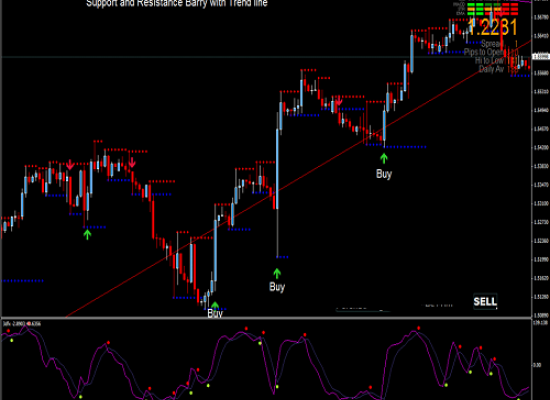Click the chart title about Support and Resistance
The image size is (550, 400).
pos(177,4)
